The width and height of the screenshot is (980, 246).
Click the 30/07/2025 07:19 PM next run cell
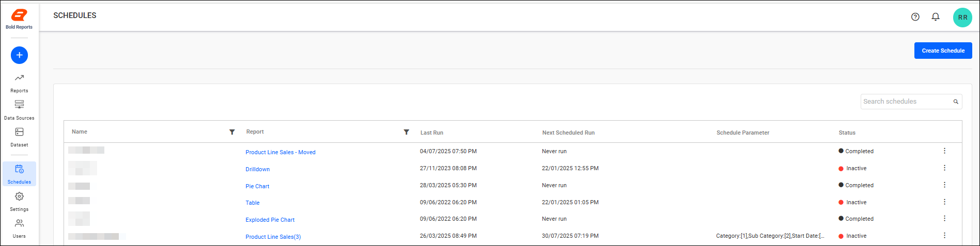[570, 236]
